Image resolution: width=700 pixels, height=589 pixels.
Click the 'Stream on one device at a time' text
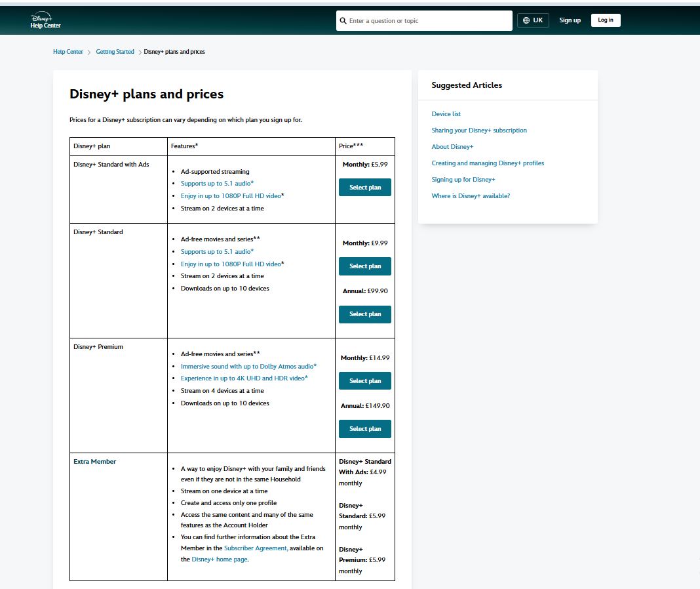coord(224,491)
